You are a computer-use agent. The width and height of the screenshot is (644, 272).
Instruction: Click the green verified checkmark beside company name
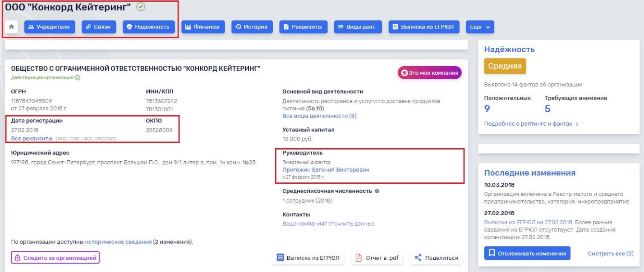(140, 8)
